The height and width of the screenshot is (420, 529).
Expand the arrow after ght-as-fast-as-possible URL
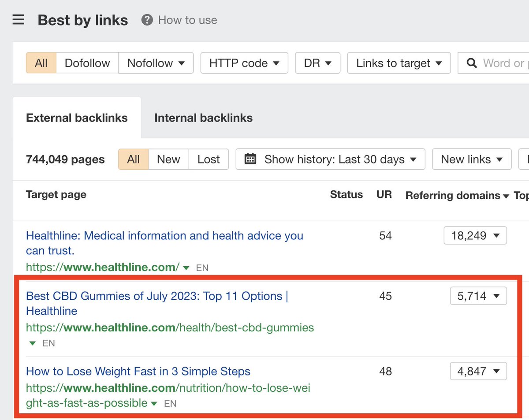[x=154, y=403]
